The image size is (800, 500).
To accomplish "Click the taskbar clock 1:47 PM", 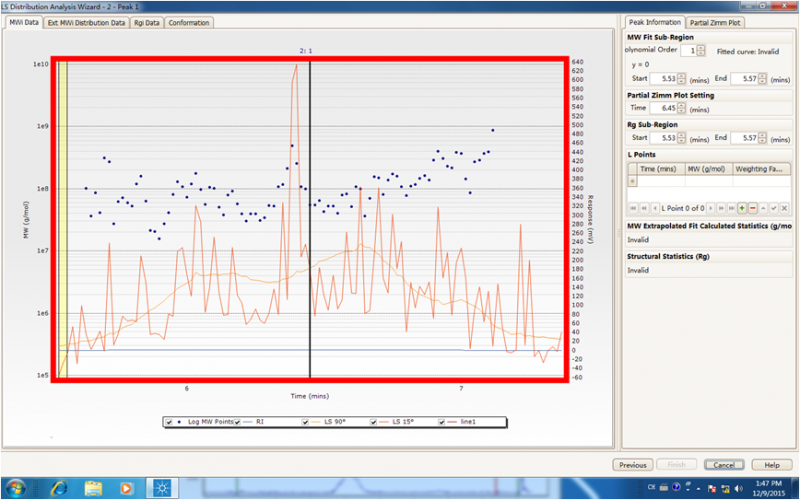I will point(768,483).
